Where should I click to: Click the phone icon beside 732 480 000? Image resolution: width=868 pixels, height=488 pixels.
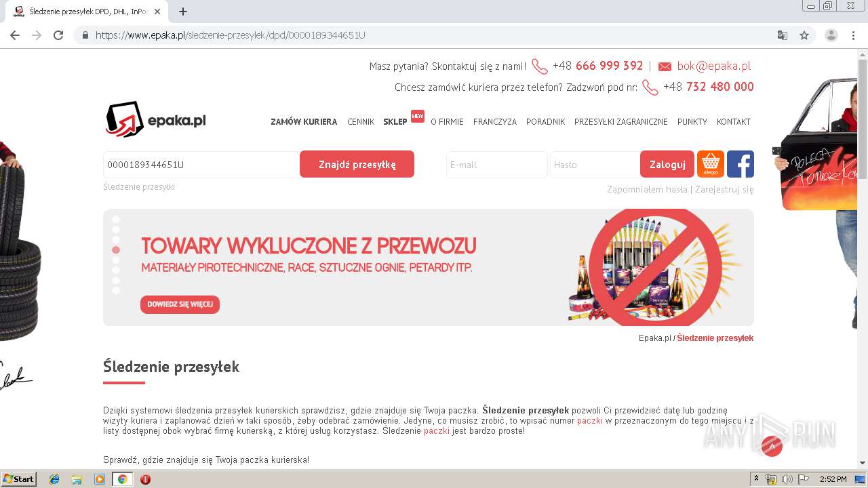(650, 87)
